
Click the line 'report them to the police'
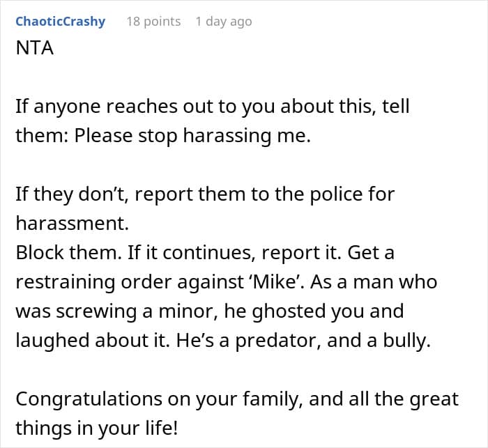click(206, 194)
